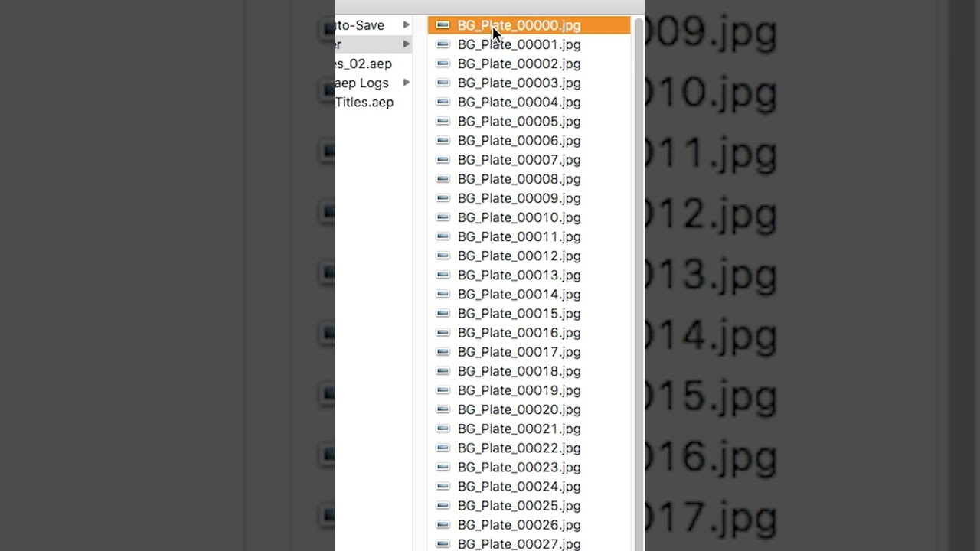980x551 pixels.
Task: Select file BG_Plate_00004.jpg
Action: coord(529,102)
